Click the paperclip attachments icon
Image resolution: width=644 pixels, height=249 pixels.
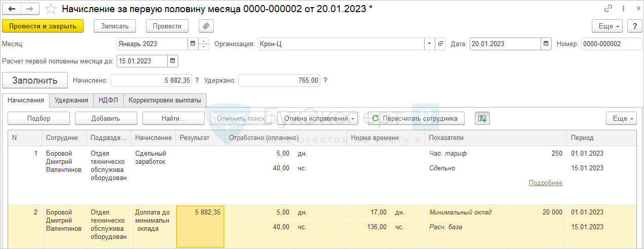[x=206, y=26]
